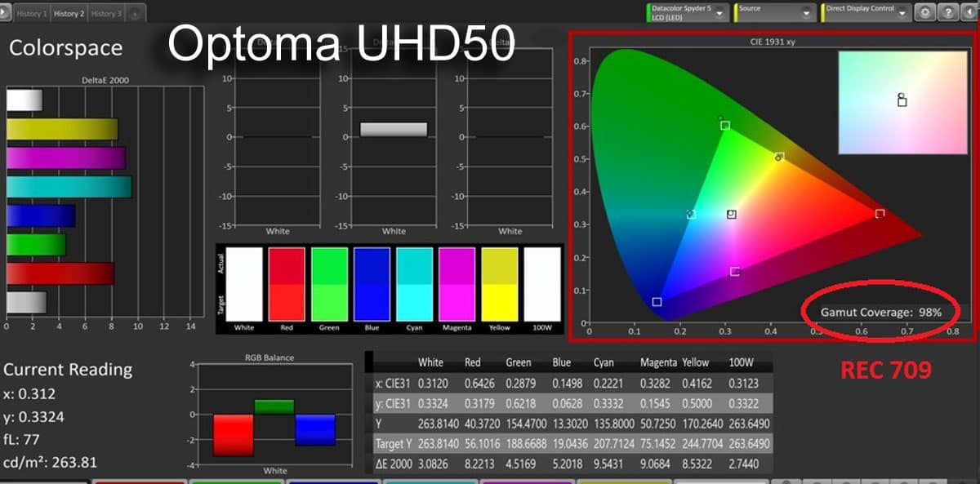Click the ΔE 2000 row label

(394, 464)
